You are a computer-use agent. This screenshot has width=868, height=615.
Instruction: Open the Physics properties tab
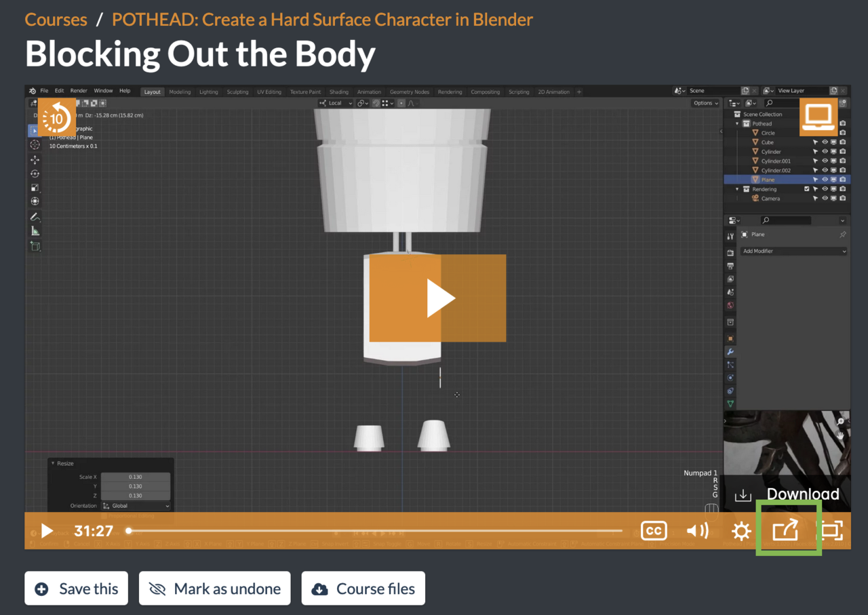[730, 378]
